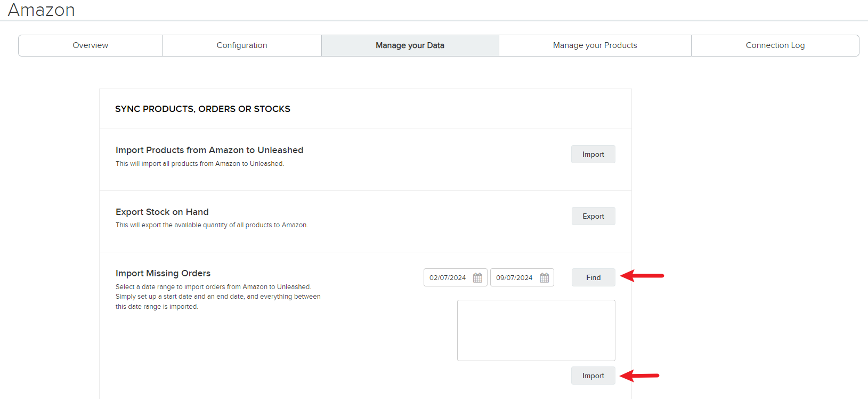This screenshot has height=399, width=868.
Task: Click the Import Products from Amazon heading
Action: (209, 150)
